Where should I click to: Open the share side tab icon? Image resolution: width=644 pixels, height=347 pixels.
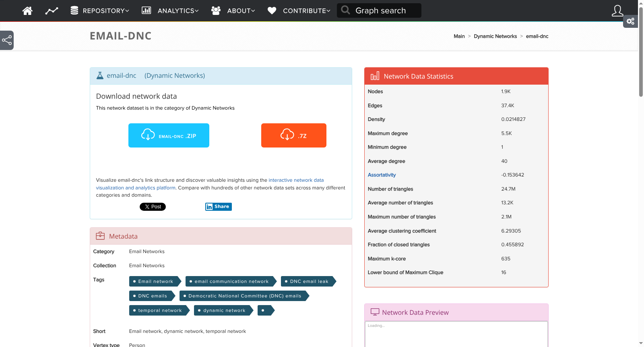pos(7,40)
